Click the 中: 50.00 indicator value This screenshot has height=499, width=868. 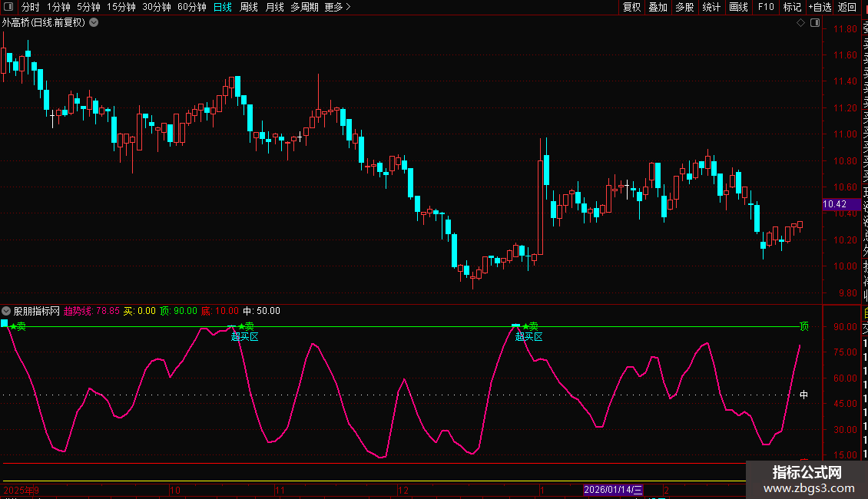[x=261, y=311]
